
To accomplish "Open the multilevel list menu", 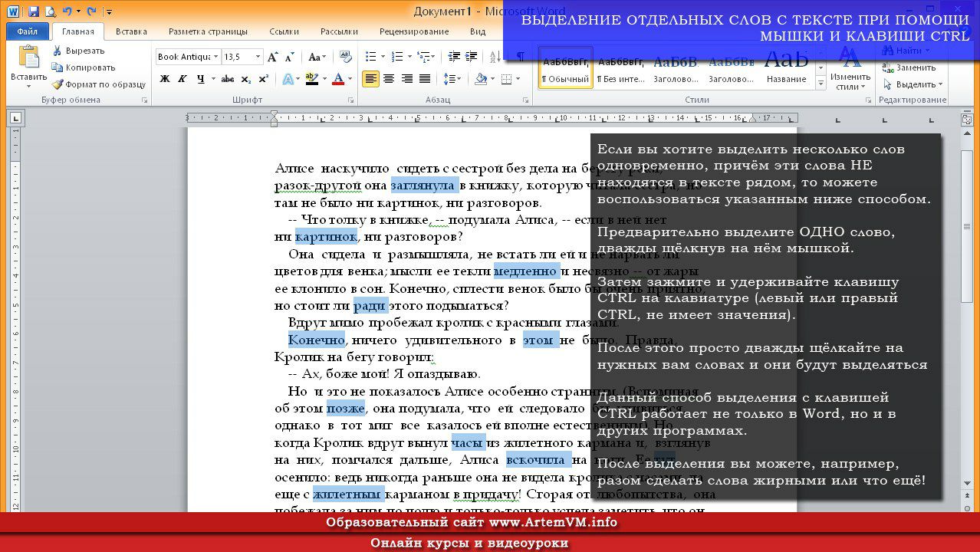I will (424, 57).
